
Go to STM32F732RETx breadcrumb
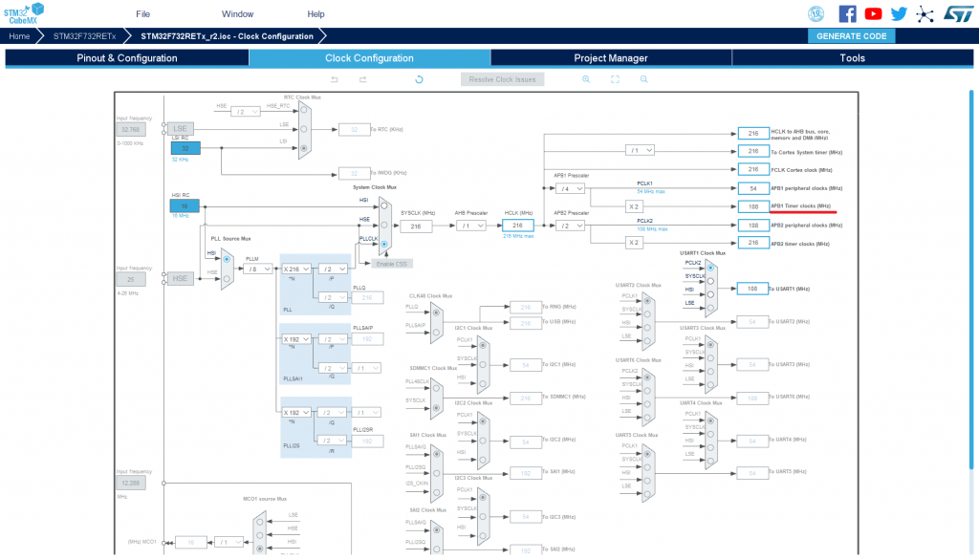coord(84,36)
